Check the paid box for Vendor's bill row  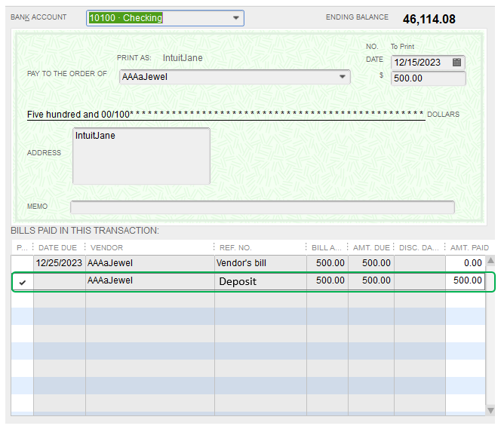[23, 263]
